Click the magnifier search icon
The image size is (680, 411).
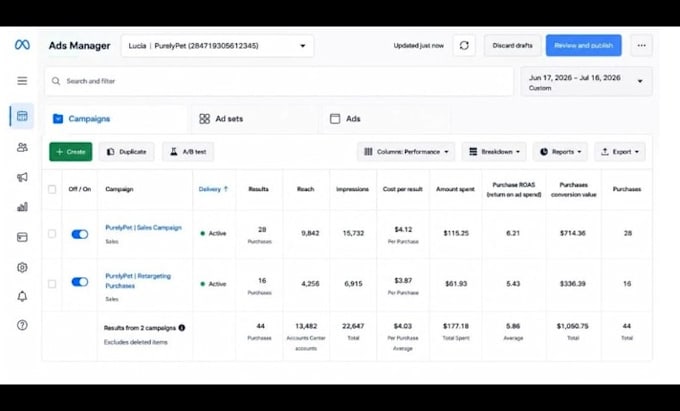pyautogui.click(x=56, y=81)
